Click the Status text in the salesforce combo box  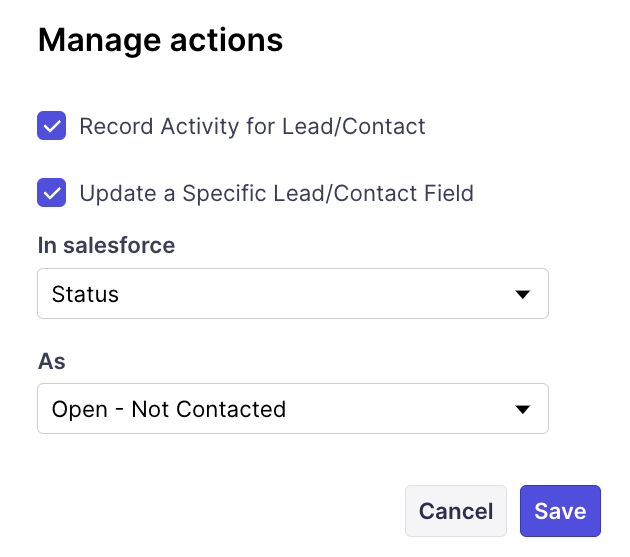[85, 295]
